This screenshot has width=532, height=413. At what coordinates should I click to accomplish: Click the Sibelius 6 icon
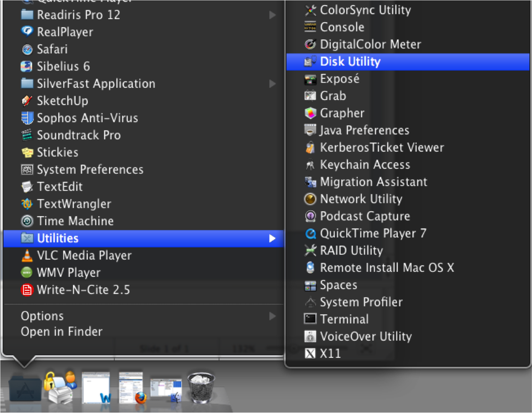pos(27,67)
